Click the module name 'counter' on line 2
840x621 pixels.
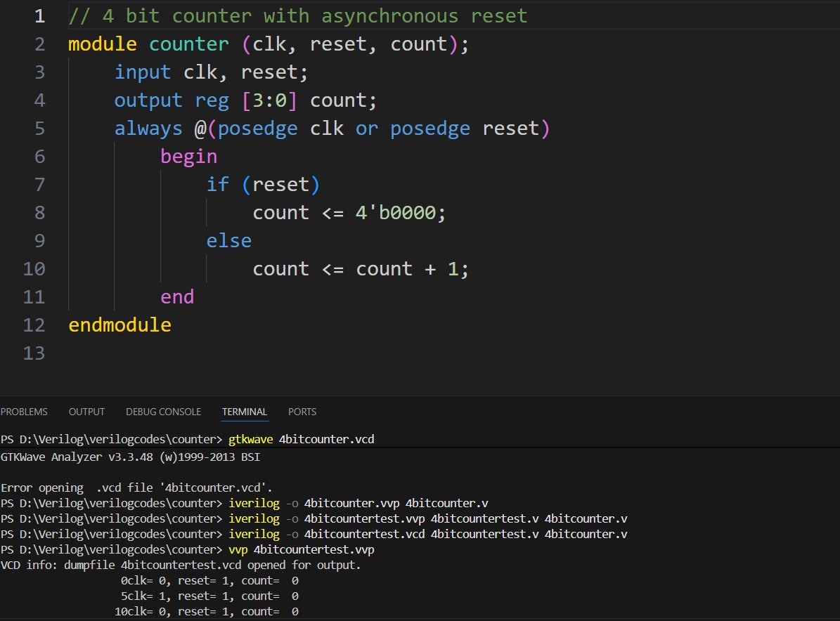(x=188, y=44)
